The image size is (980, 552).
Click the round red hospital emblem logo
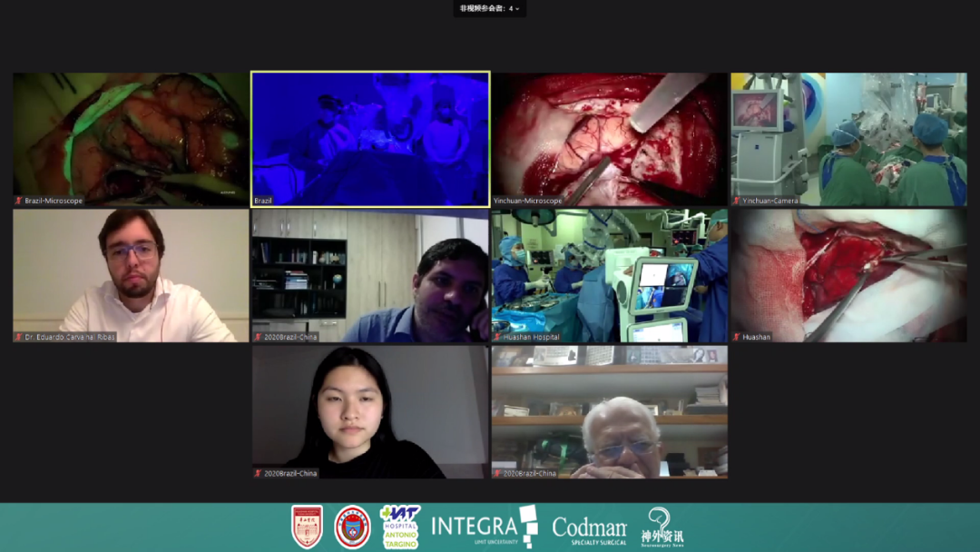(x=352, y=527)
